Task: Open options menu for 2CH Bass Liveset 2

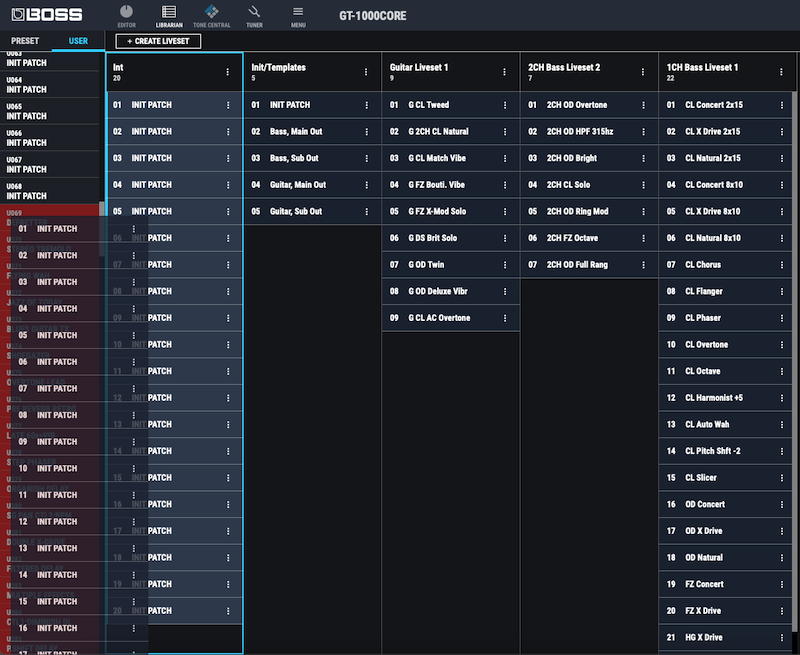Action: pyautogui.click(x=643, y=72)
